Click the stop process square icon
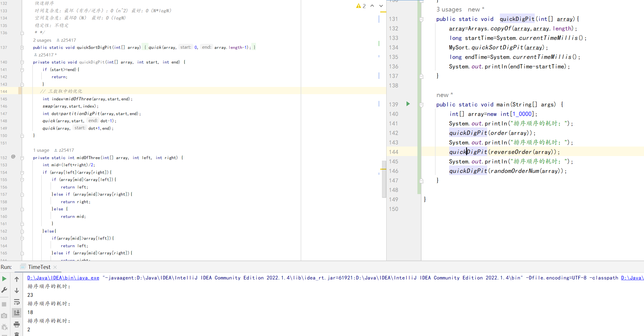Image resolution: width=644 pixels, height=336 pixels. click(x=4, y=304)
